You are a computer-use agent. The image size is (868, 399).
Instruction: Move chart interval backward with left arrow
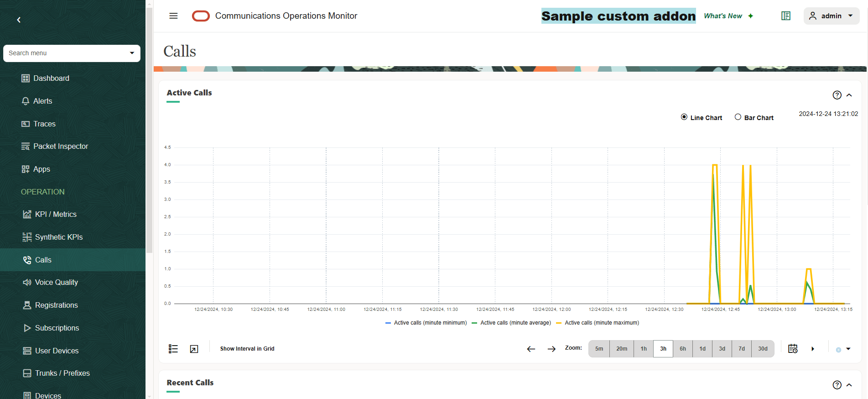531,349
